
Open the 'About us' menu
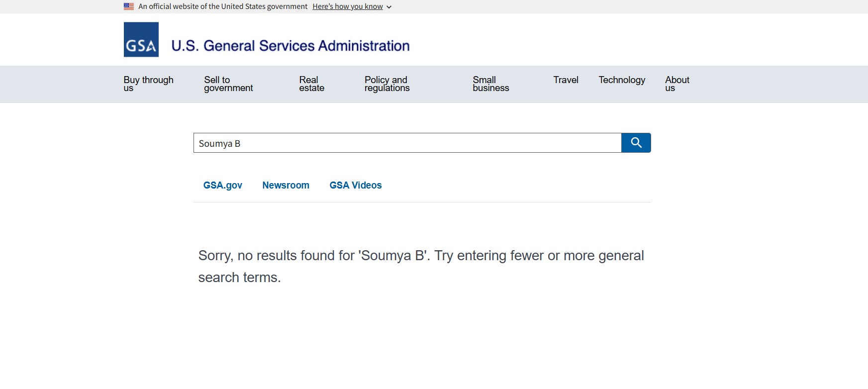677,84
